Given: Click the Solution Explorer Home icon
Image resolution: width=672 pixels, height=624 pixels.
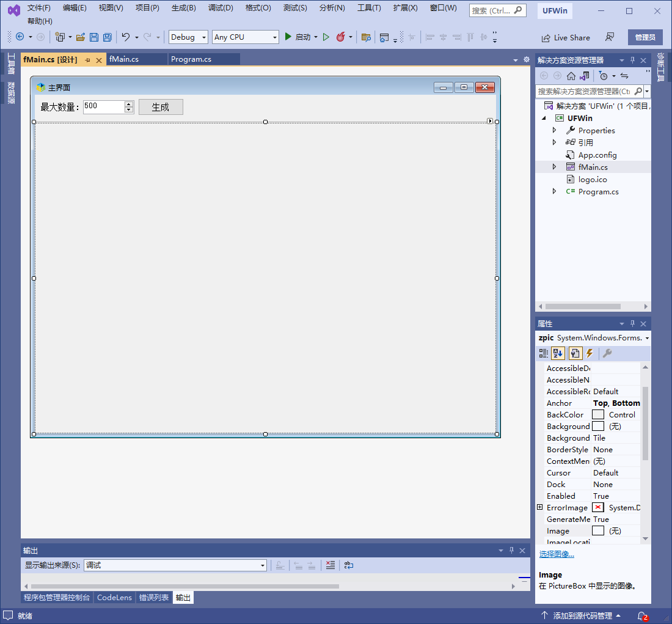Looking at the screenshot, I should pyautogui.click(x=571, y=76).
